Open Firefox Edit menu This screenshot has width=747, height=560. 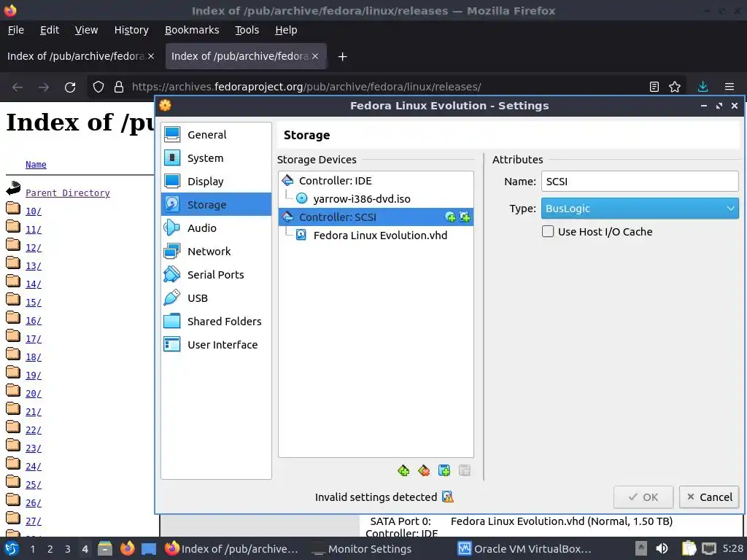tap(50, 30)
